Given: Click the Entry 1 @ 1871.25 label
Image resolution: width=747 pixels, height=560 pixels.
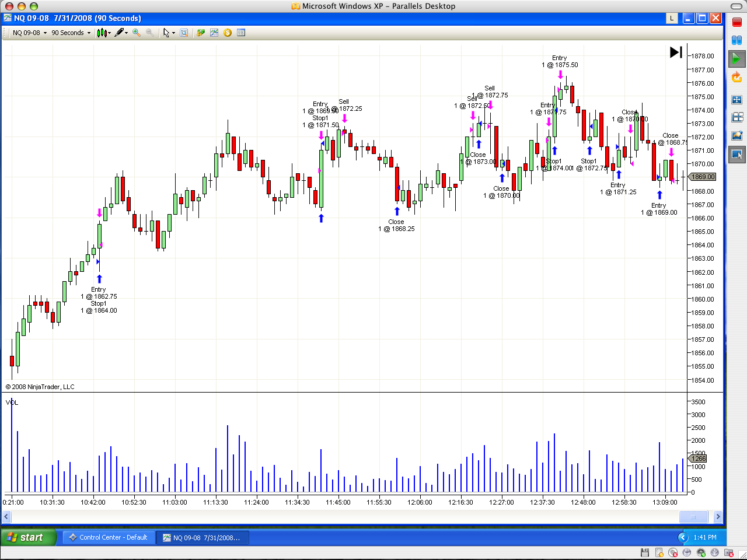Looking at the screenshot, I should [x=618, y=188].
